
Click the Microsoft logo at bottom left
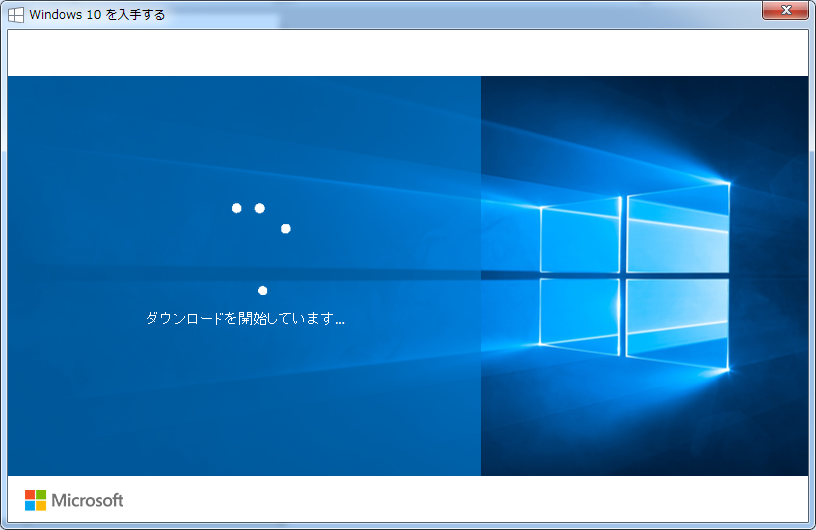click(74, 500)
